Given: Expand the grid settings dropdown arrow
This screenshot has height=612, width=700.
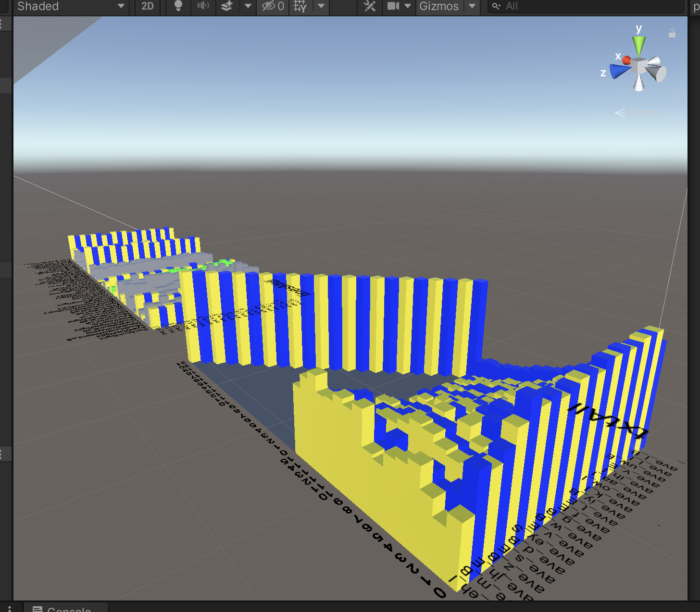Looking at the screenshot, I should click(321, 6).
